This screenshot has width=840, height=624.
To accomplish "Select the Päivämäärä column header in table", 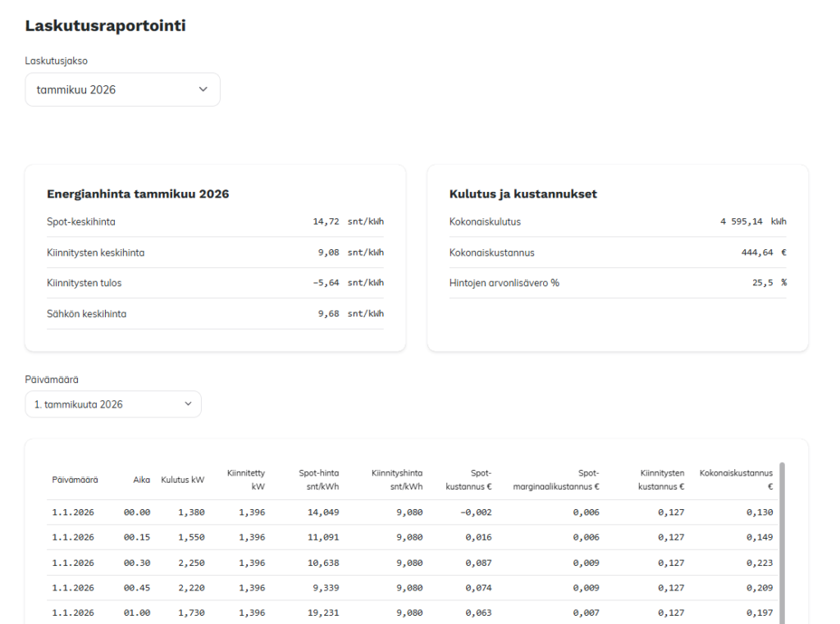I will [x=75, y=480].
